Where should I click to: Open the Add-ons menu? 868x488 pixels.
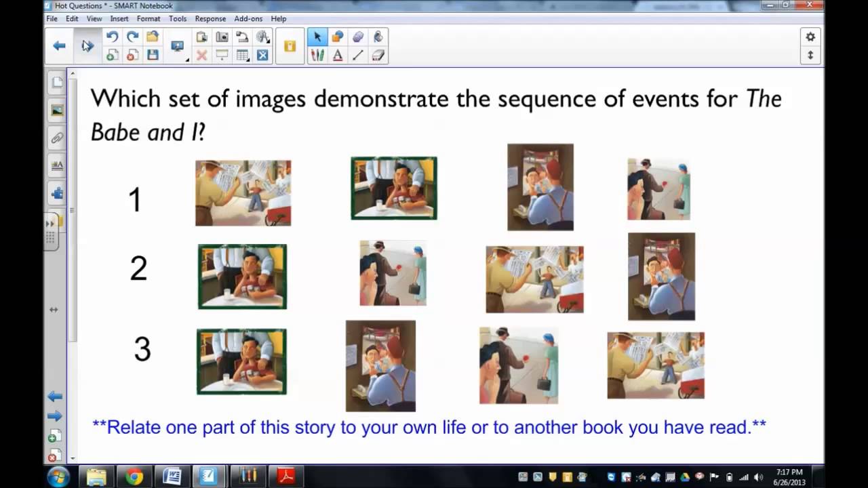pyautogui.click(x=248, y=19)
